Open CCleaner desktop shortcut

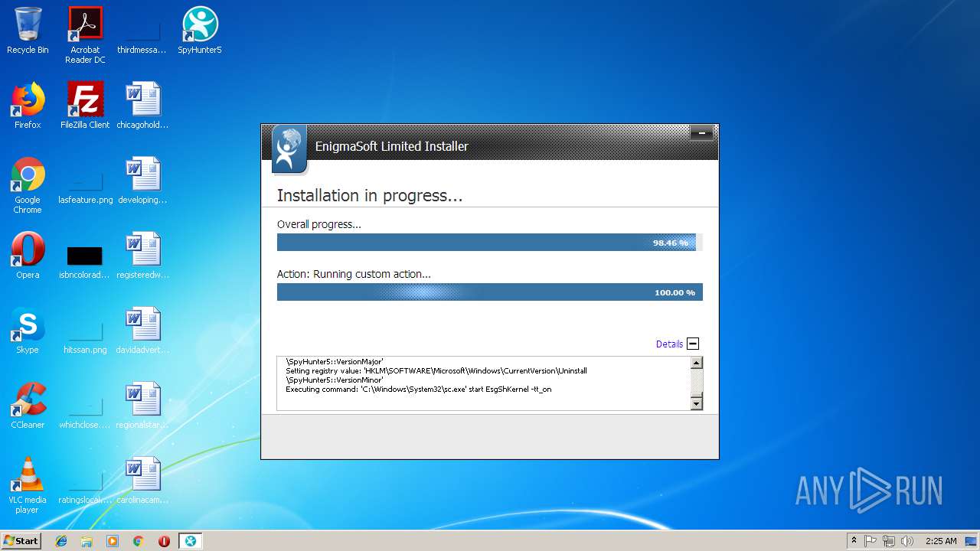tap(28, 406)
